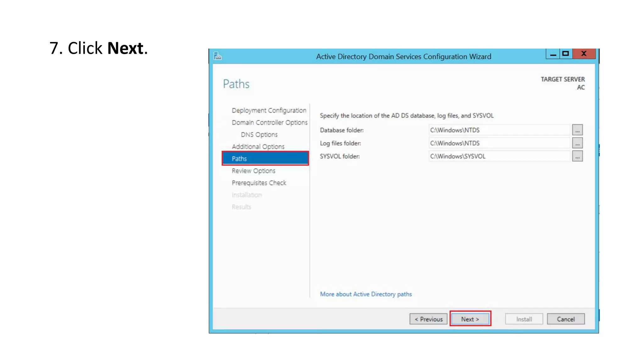Browse for Database folder location
The width and height of the screenshot is (644, 362).
pyautogui.click(x=577, y=130)
